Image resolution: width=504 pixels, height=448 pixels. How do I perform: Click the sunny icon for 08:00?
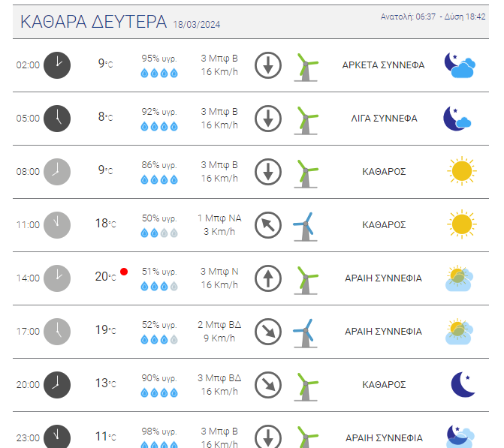click(462, 171)
